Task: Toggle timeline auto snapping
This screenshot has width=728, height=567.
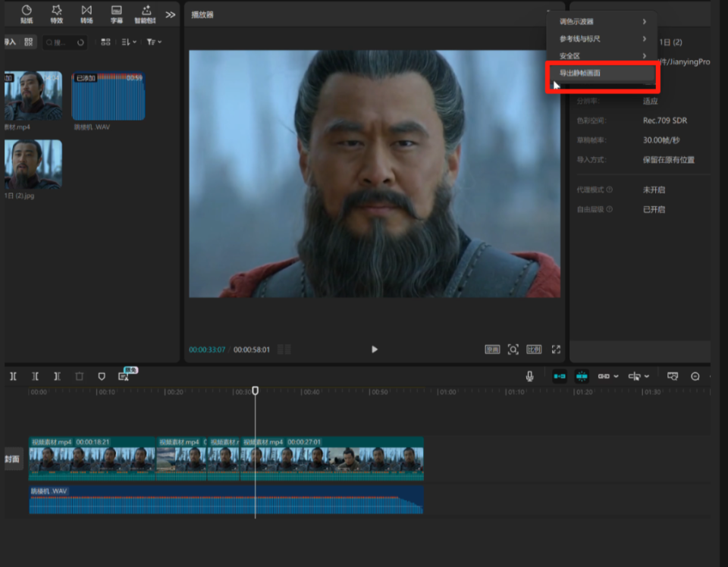Action: [x=582, y=376]
